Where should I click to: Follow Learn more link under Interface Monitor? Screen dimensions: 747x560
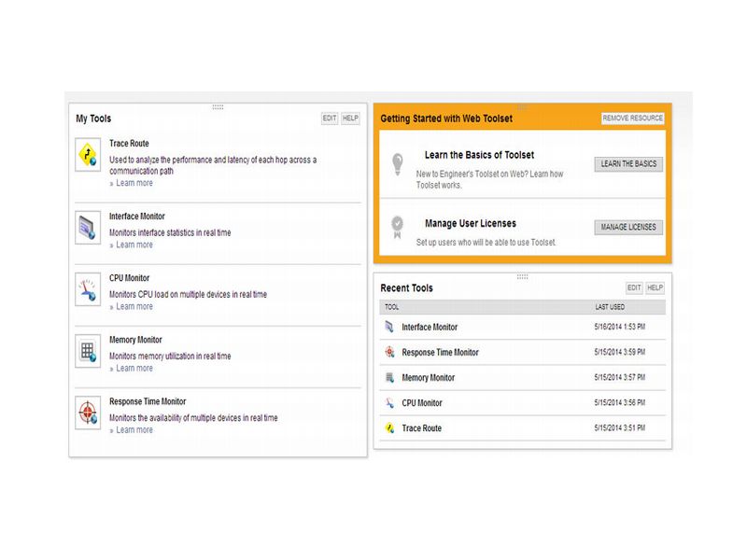[x=134, y=245]
